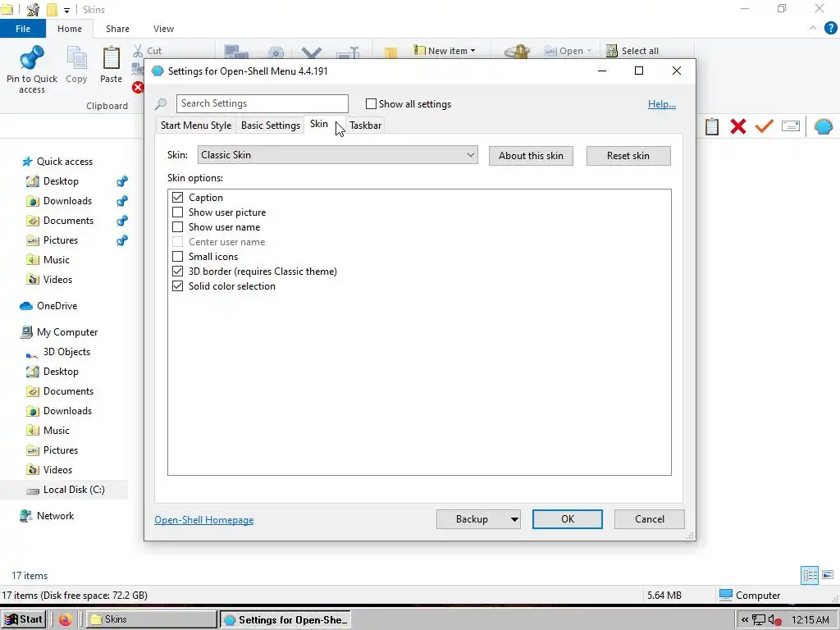Image resolution: width=840 pixels, height=630 pixels.
Task: Click the Reset skin button
Action: 628,156
